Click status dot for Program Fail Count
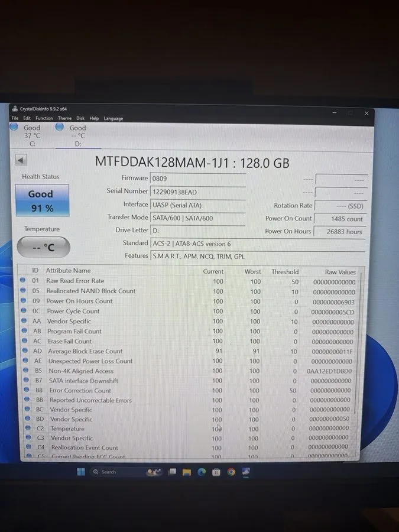Image resolution: width=399 pixels, height=532 pixels. (24, 330)
